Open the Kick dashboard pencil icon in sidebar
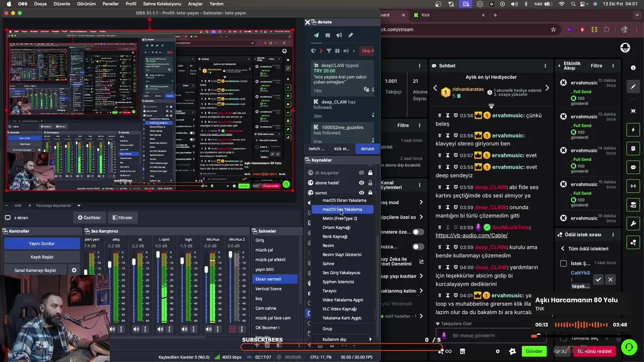Viewport: 644px width, 362px height. pyautogui.click(x=633, y=86)
